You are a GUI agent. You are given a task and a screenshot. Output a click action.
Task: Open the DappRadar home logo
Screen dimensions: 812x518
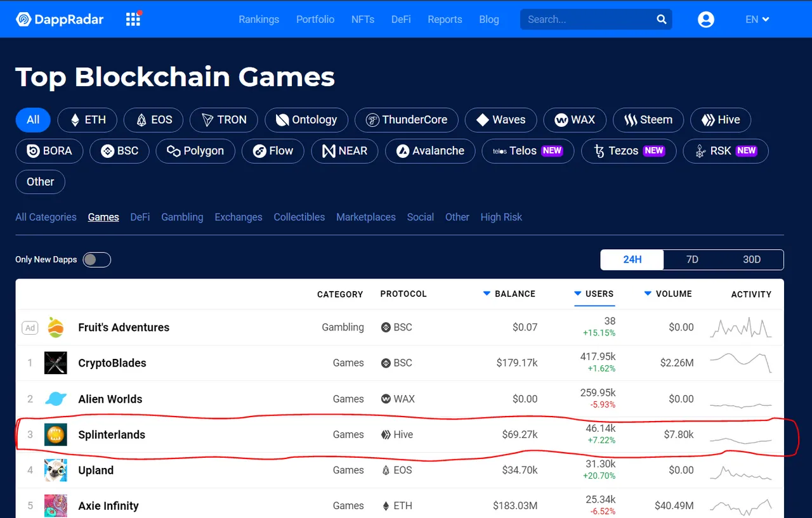pos(60,19)
